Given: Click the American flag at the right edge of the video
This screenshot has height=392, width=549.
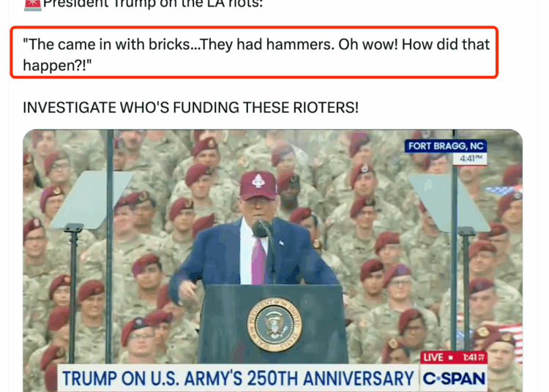Looking at the screenshot, I should (511, 338).
